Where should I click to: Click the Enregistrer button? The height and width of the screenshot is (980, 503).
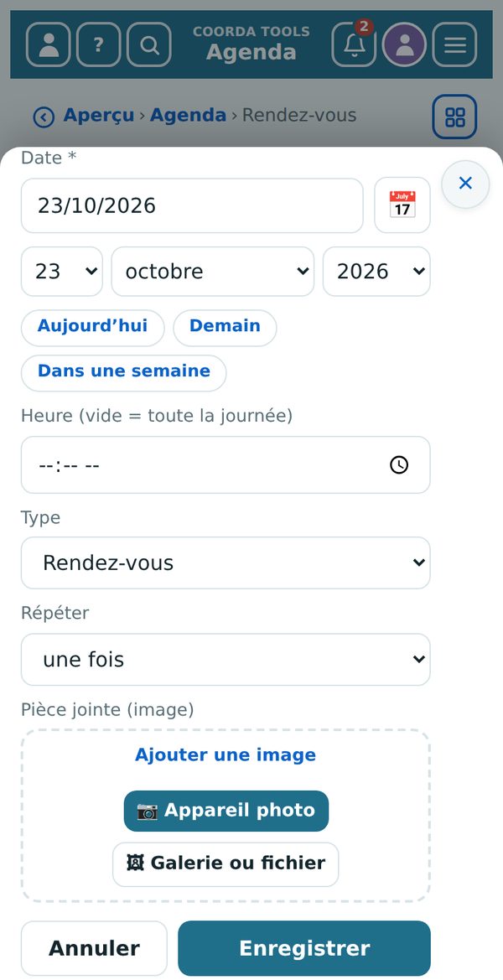(x=304, y=948)
